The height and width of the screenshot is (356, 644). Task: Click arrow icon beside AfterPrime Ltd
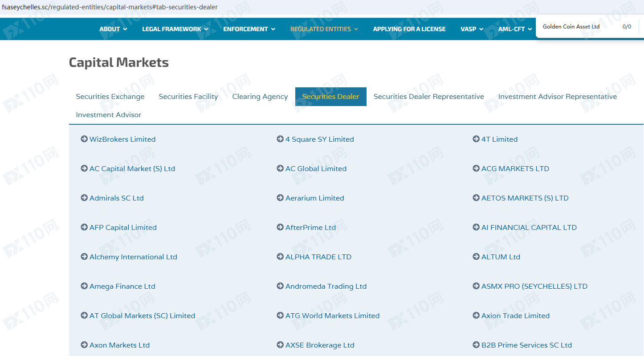pyautogui.click(x=280, y=227)
